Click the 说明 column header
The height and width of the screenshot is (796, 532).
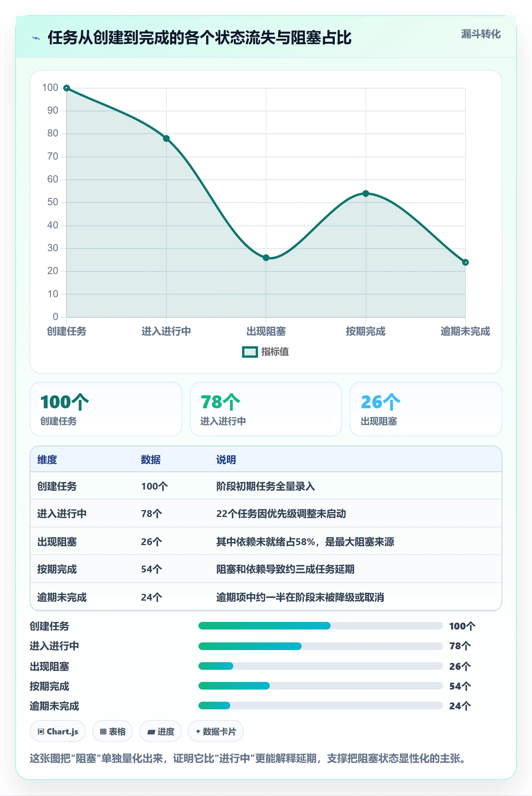click(226, 460)
